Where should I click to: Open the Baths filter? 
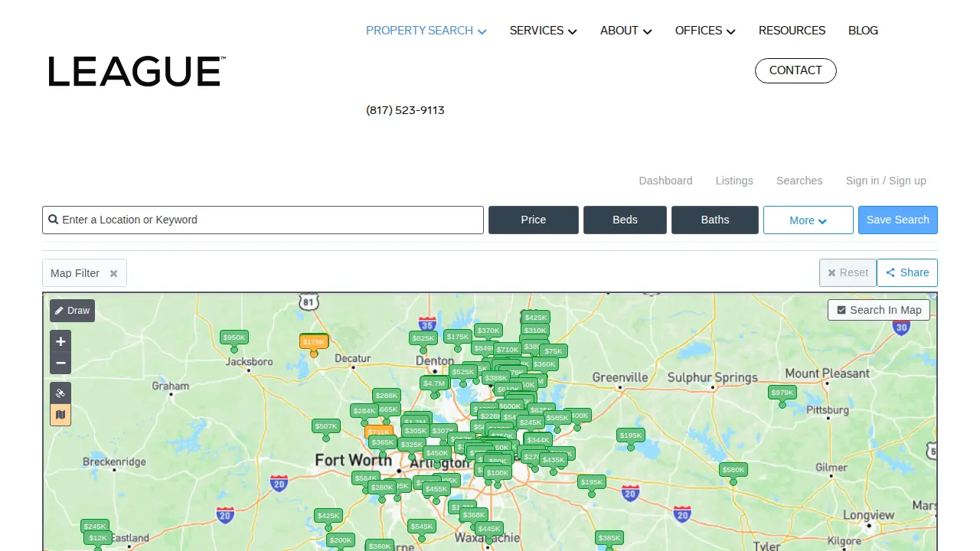pyautogui.click(x=715, y=220)
